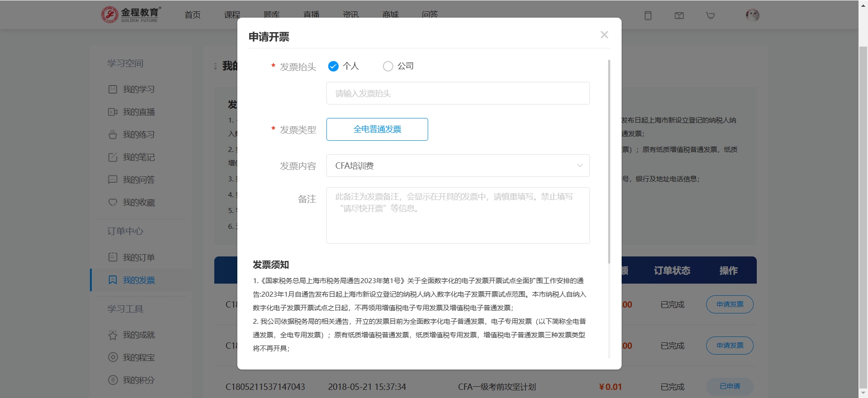Screen dimensions: 868x398
Task: Close the 申请开票 dialog
Action: [x=604, y=35]
